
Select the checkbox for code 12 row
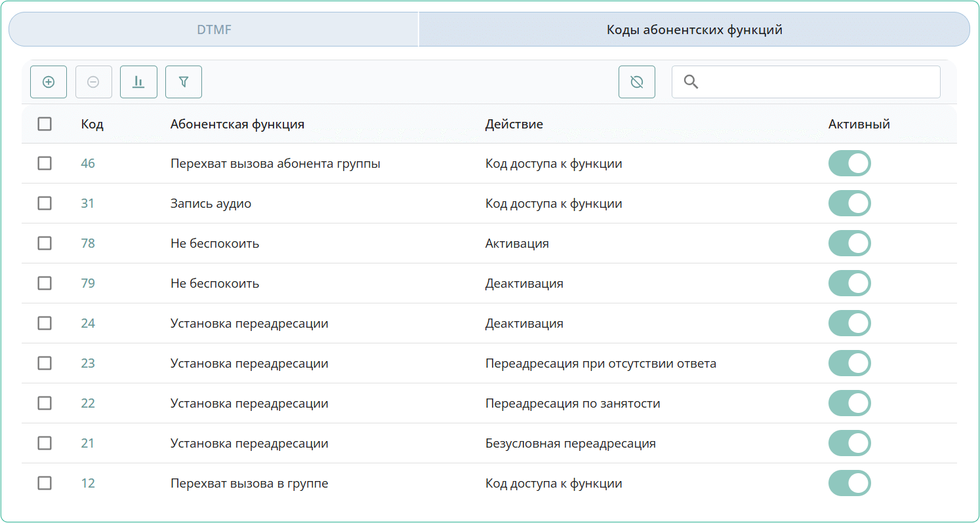(x=45, y=483)
